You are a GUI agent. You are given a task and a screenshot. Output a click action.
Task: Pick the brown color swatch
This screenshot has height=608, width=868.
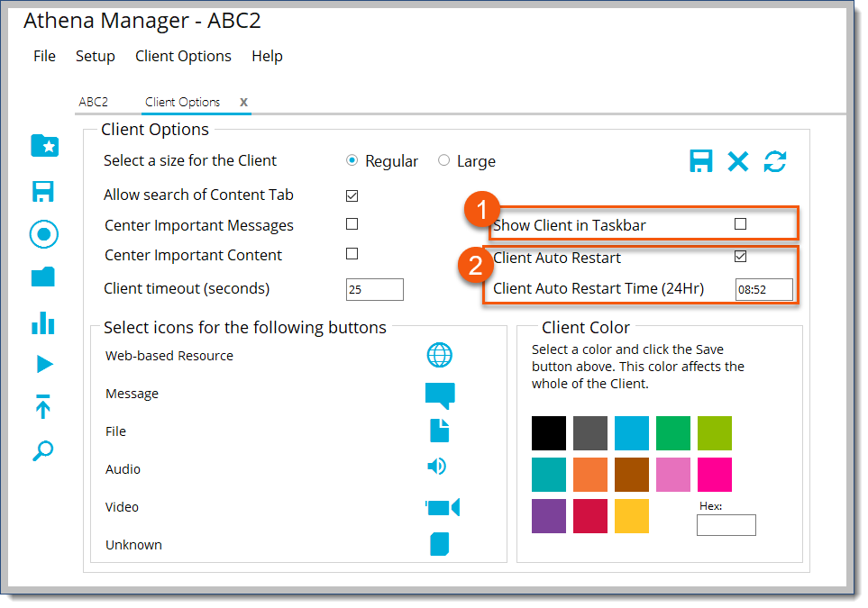[632, 475]
